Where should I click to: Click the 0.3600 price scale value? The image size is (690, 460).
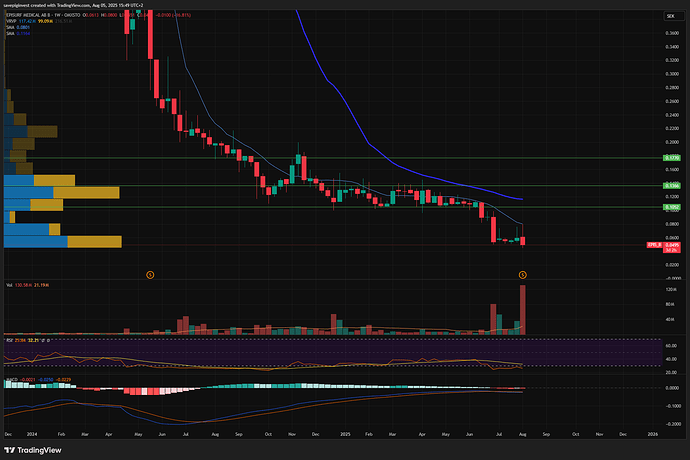[672, 33]
